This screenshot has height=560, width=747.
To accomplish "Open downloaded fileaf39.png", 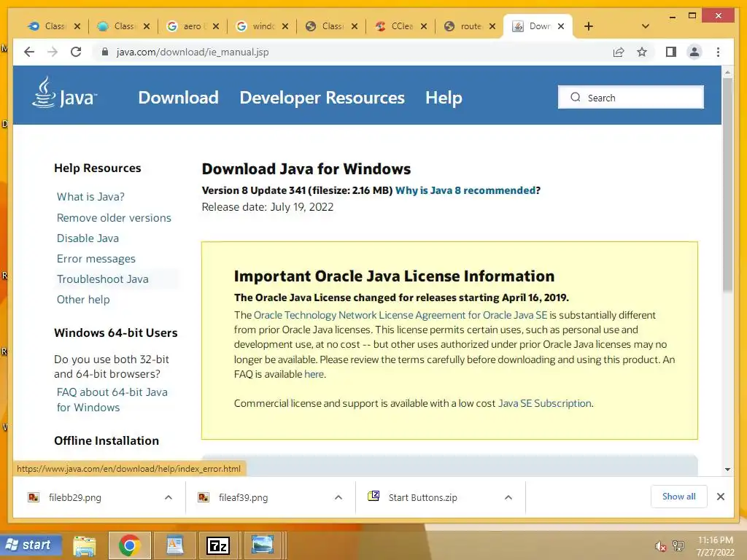I will point(243,497).
